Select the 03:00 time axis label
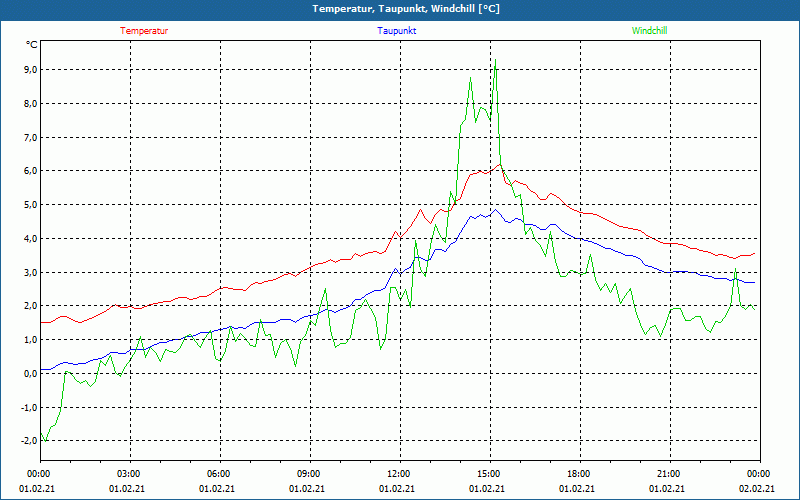 128,474
